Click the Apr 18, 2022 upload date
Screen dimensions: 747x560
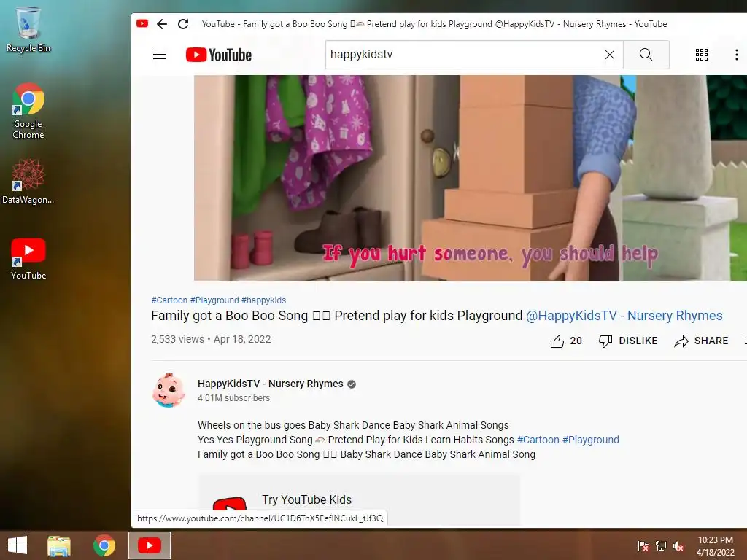[x=242, y=340]
